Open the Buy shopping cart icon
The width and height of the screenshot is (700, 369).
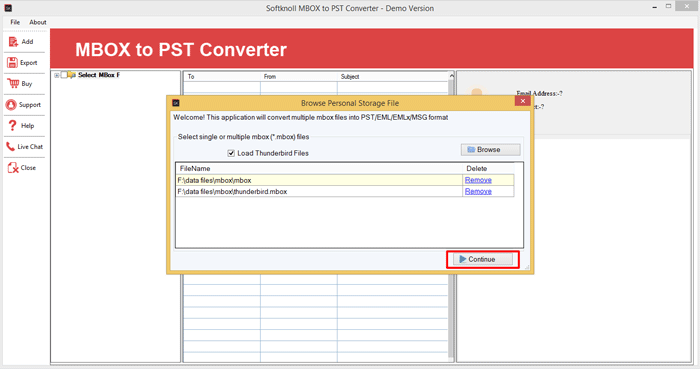(13, 83)
